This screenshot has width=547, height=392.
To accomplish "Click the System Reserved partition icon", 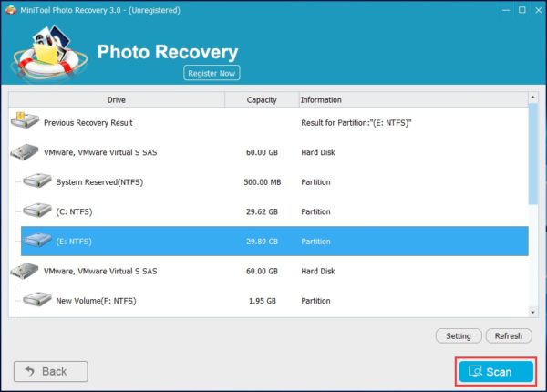I will coord(37,181).
